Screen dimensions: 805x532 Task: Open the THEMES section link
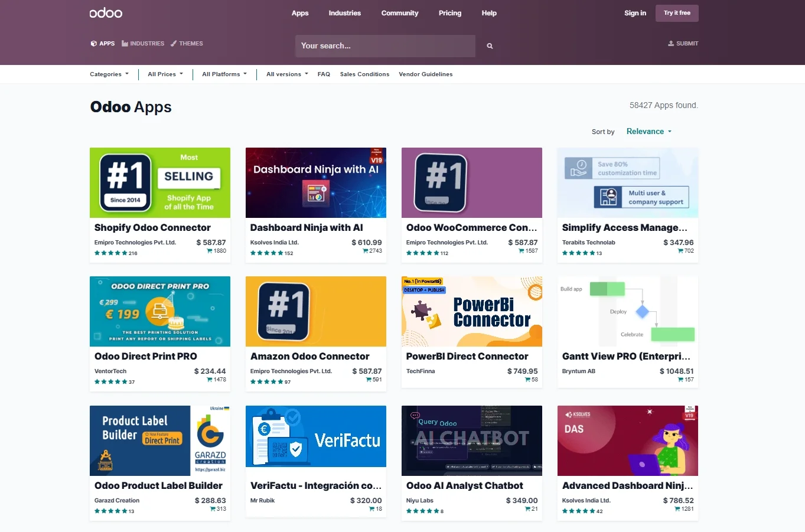point(187,44)
